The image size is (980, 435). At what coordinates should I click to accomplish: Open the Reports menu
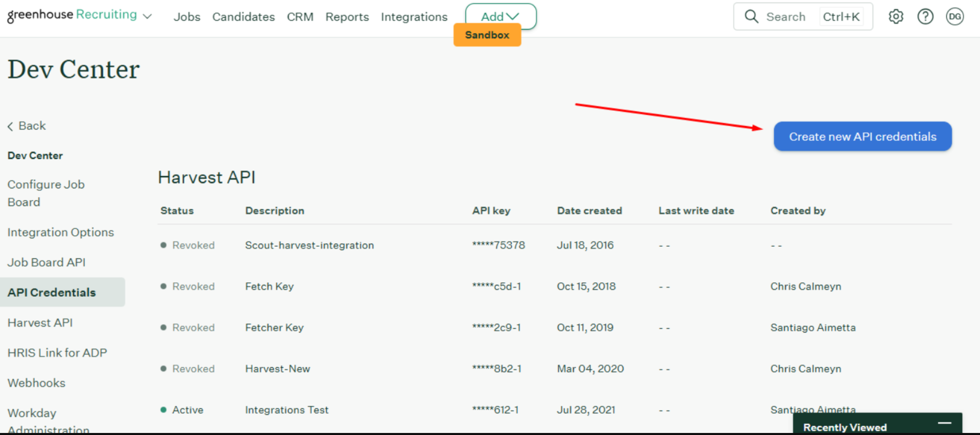coord(347,17)
